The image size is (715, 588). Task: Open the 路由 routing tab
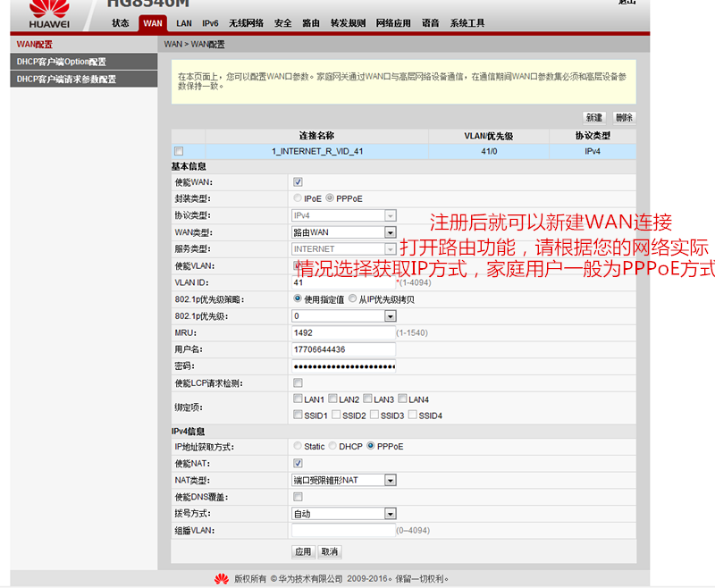coord(311,23)
